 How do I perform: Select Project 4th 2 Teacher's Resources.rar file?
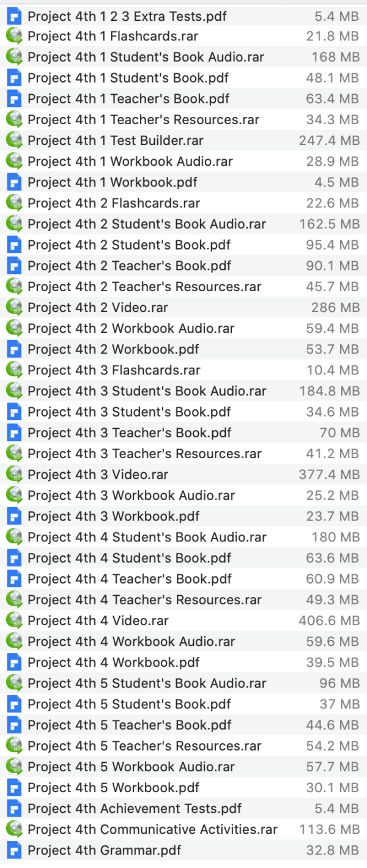click(x=144, y=287)
